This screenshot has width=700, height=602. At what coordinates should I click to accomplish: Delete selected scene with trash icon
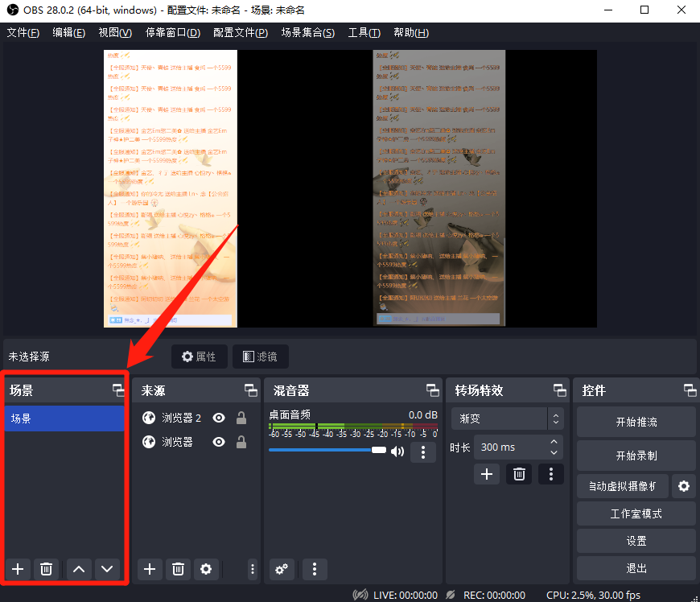(47, 569)
